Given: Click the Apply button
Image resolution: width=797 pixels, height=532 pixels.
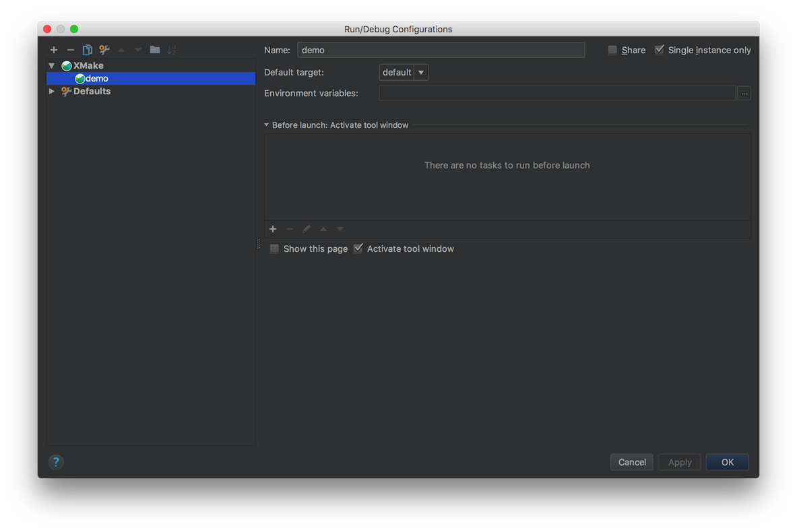Looking at the screenshot, I should click(x=680, y=463).
